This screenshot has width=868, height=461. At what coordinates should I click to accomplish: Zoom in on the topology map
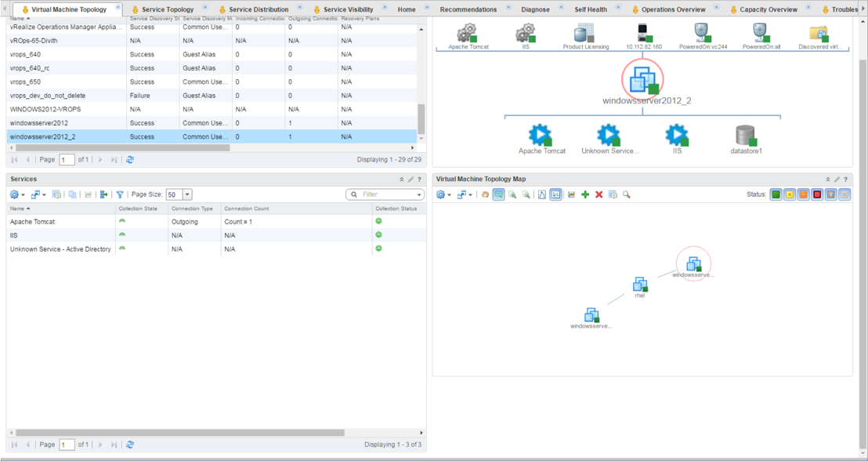(511, 194)
